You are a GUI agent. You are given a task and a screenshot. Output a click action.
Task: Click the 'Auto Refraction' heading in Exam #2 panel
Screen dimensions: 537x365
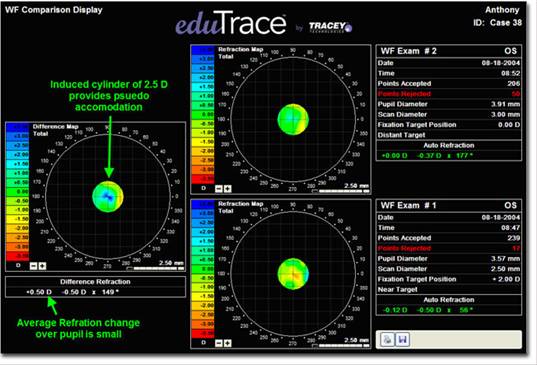(x=449, y=145)
